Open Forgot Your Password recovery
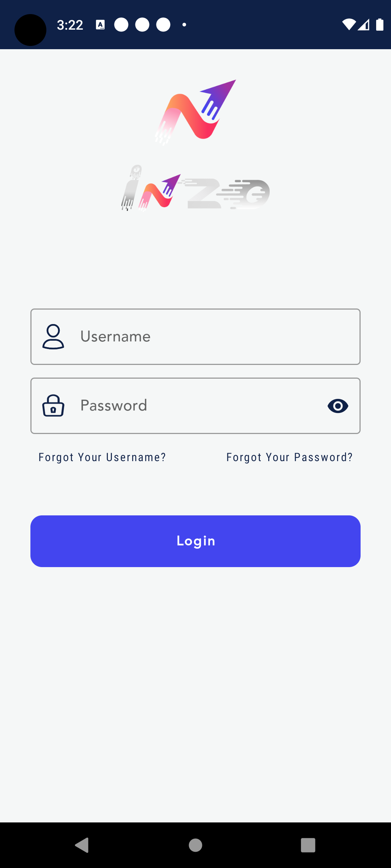This screenshot has height=868, width=391. pos(289,457)
